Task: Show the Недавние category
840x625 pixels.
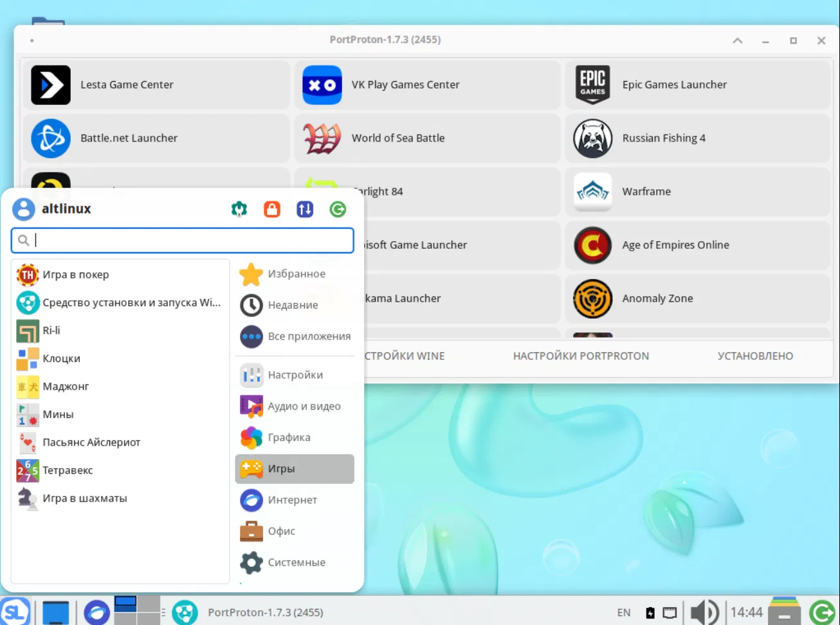Action: click(x=295, y=305)
